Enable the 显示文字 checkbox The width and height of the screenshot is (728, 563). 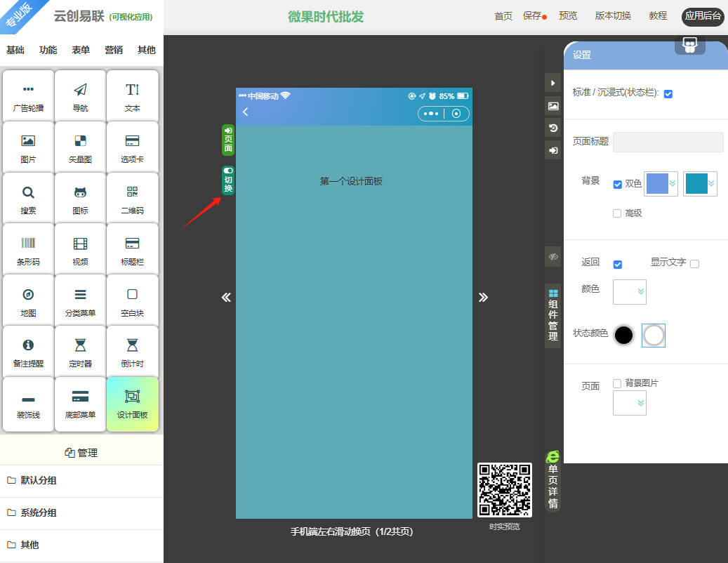point(695,264)
